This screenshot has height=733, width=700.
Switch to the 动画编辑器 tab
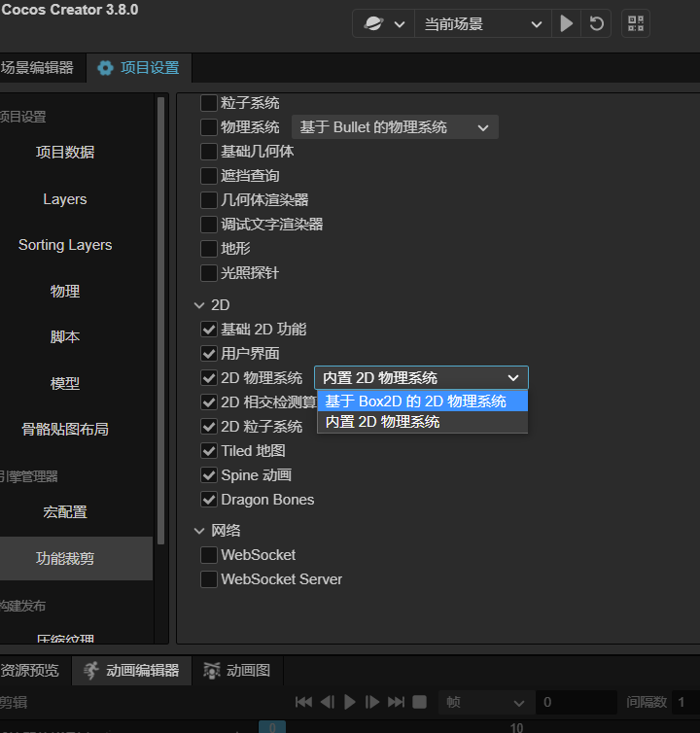132,671
